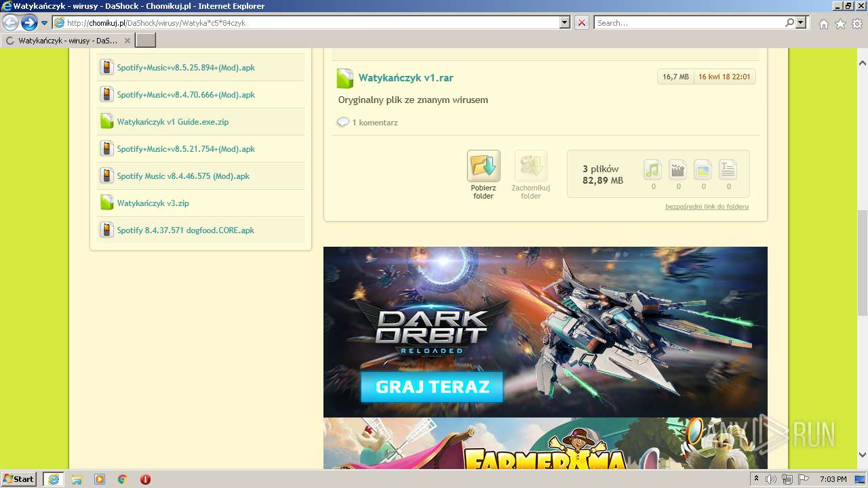Click the IE Forward navigation button
Viewport: 868px width, 488px height.
pyautogui.click(x=29, y=22)
